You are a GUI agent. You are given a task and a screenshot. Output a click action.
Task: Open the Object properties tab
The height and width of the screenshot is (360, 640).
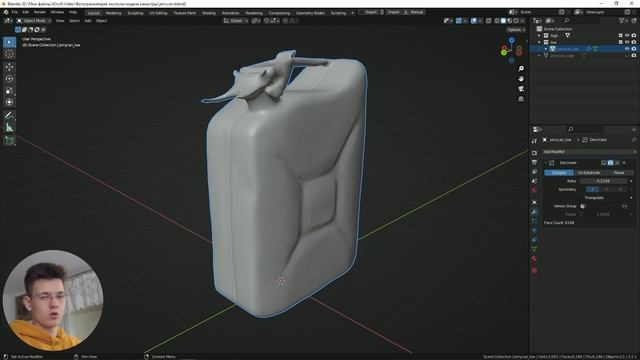click(x=534, y=202)
